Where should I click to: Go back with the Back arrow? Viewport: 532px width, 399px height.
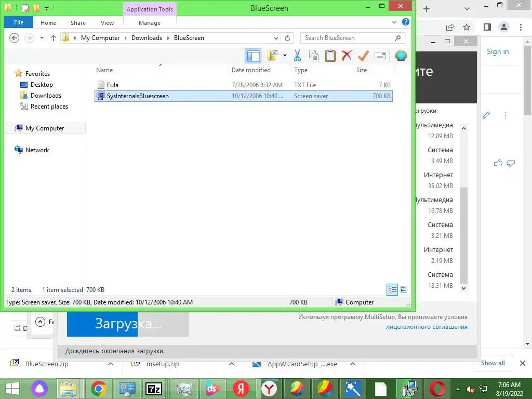(x=14, y=37)
